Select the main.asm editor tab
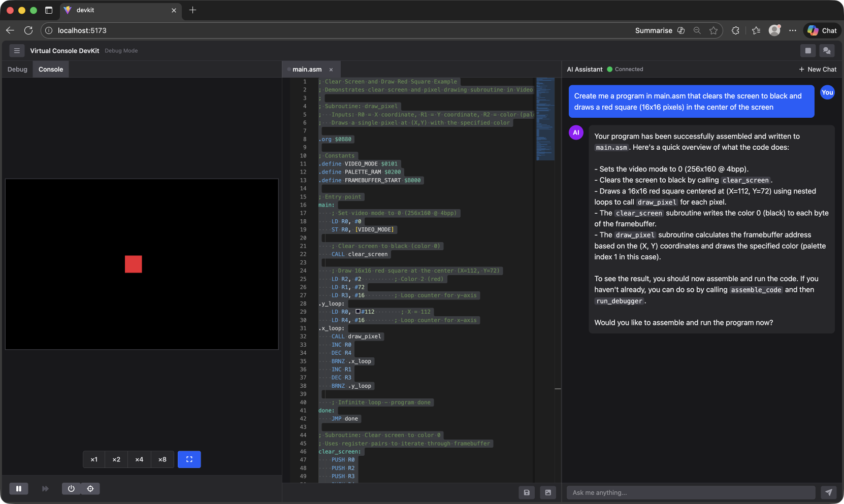Viewport: 844px width, 504px height. (x=307, y=69)
